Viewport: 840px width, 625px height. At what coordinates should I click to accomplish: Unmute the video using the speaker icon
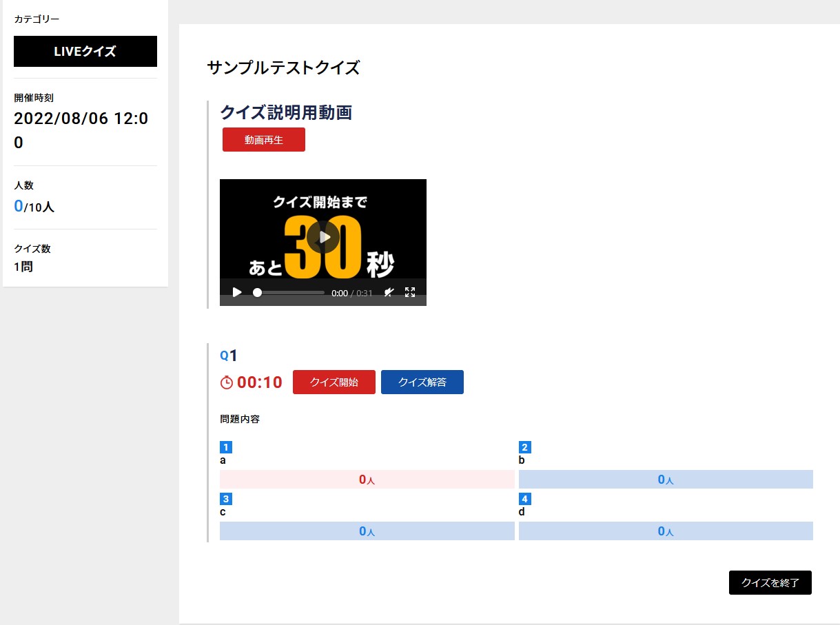coord(389,292)
